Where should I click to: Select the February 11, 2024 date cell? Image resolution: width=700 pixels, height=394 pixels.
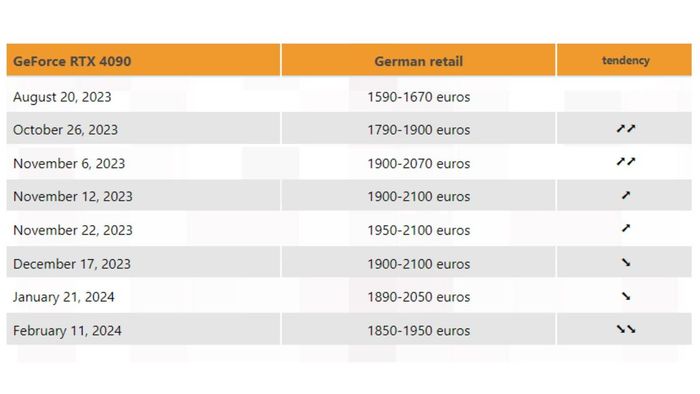point(143,329)
